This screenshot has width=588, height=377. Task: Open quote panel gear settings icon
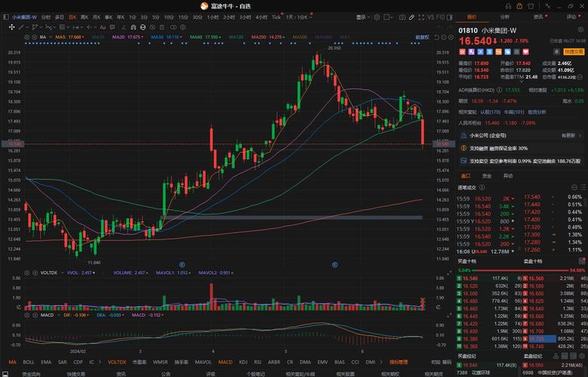pyautogui.click(x=580, y=29)
